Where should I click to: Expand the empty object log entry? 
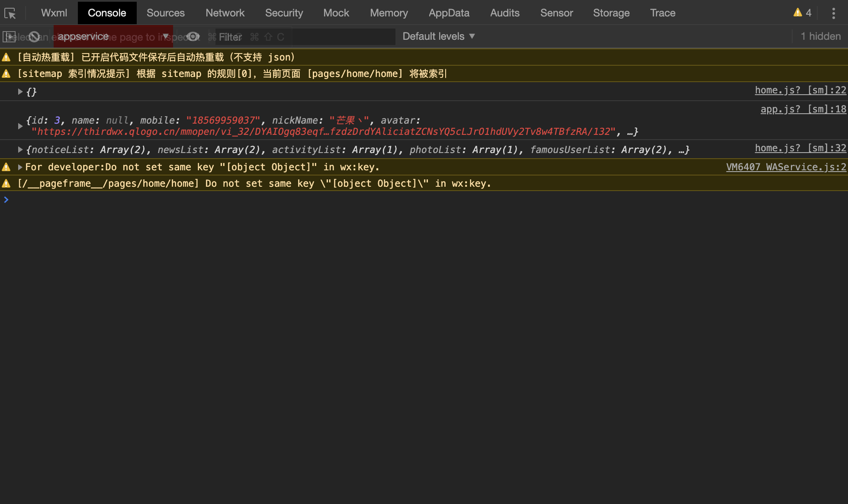(x=20, y=92)
